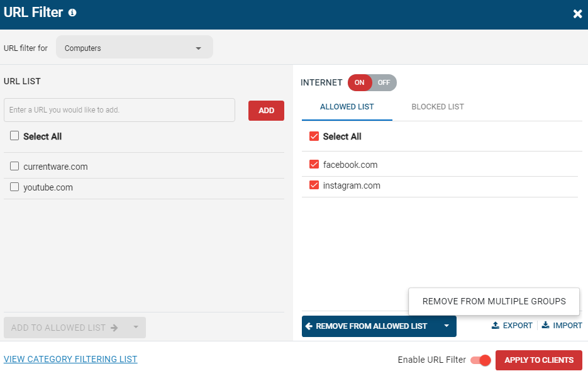Image resolution: width=588 pixels, height=376 pixels.
Task: Open View Category Filtering List link
Action: (70, 359)
